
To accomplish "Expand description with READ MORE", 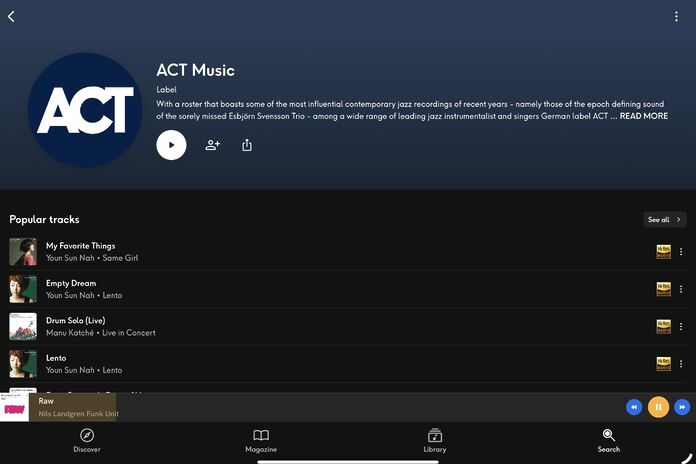I will point(644,116).
